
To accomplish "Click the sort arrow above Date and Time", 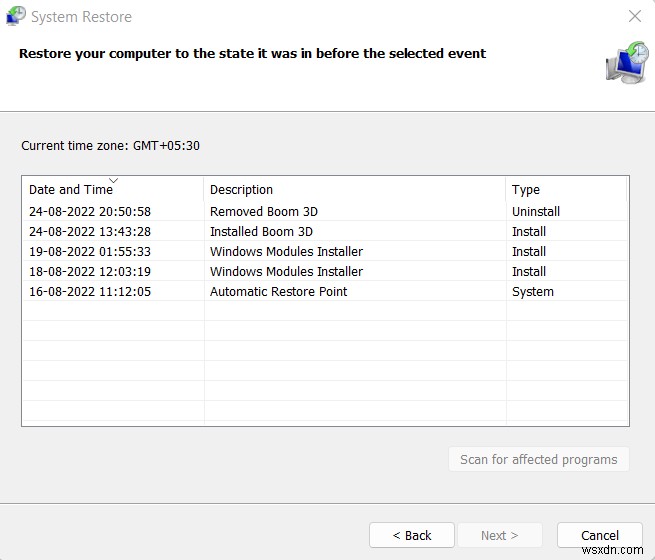I will click(x=113, y=181).
